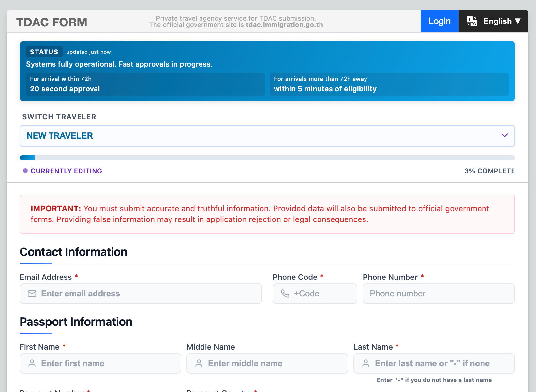The height and width of the screenshot is (392, 536).
Task: Click the purple Currently Editing dot
Action: 25,171
